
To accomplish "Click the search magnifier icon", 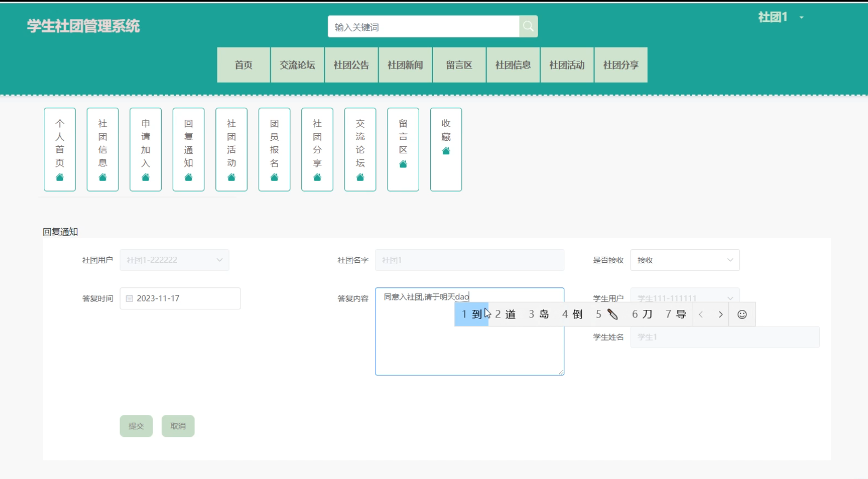I will coord(528,26).
